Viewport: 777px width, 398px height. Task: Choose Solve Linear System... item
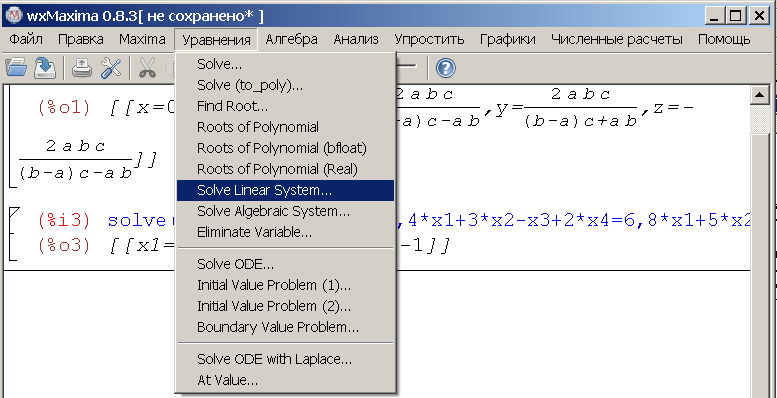point(285,190)
